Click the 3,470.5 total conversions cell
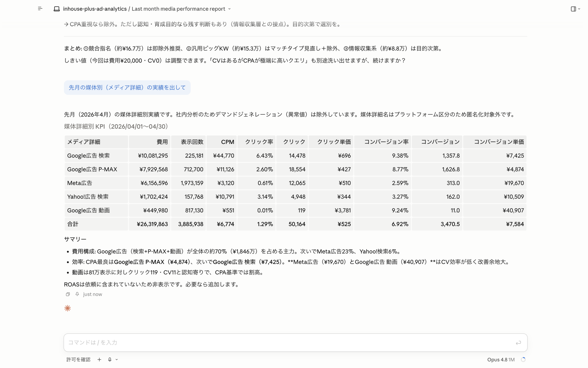This screenshot has width=588, height=368. [x=437, y=224]
